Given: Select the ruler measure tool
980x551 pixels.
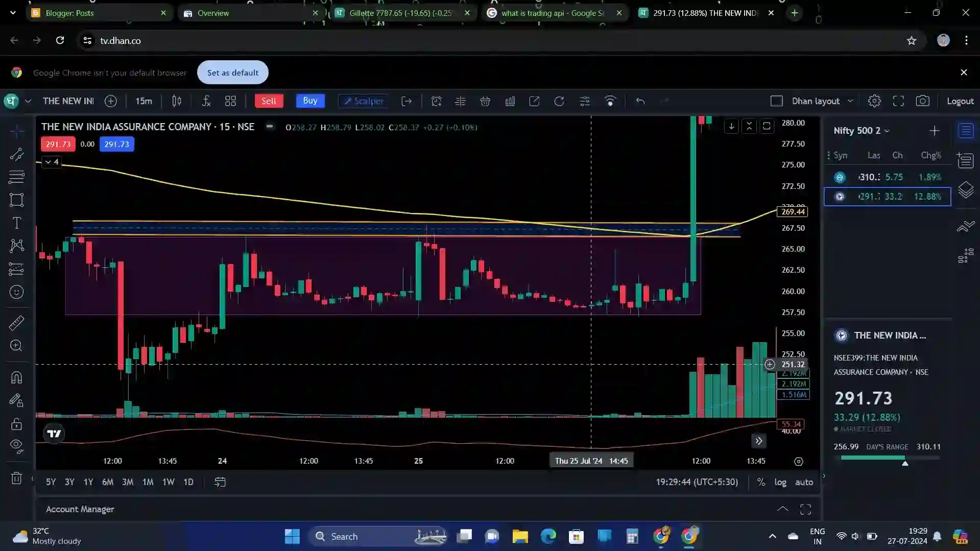Looking at the screenshot, I should (x=16, y=323).
